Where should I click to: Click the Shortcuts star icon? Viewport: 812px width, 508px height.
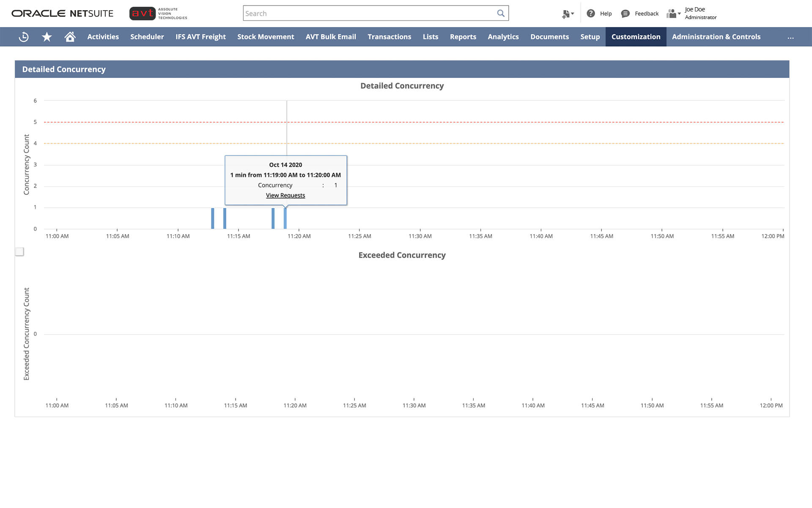coord(47,37)
